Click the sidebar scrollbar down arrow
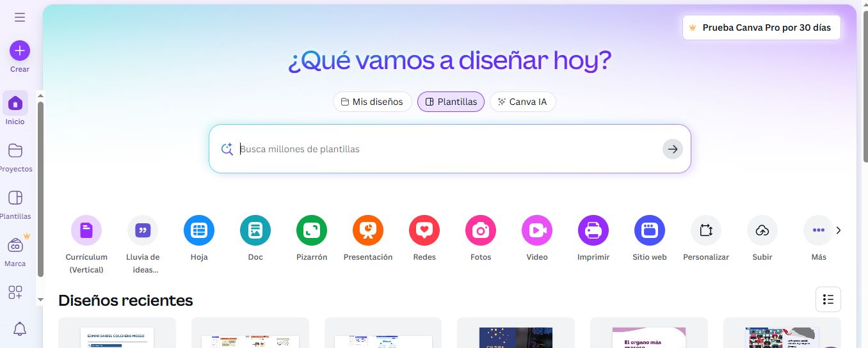 [40, 299]
